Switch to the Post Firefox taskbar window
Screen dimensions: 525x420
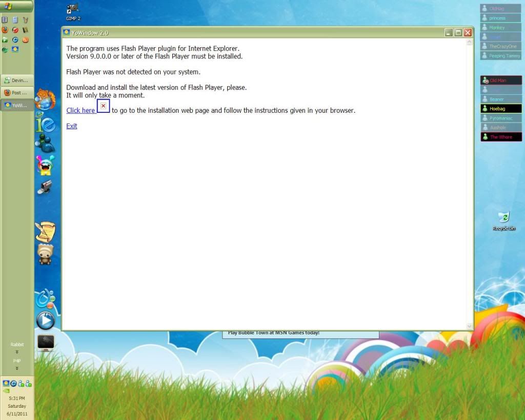pos(17,92)
